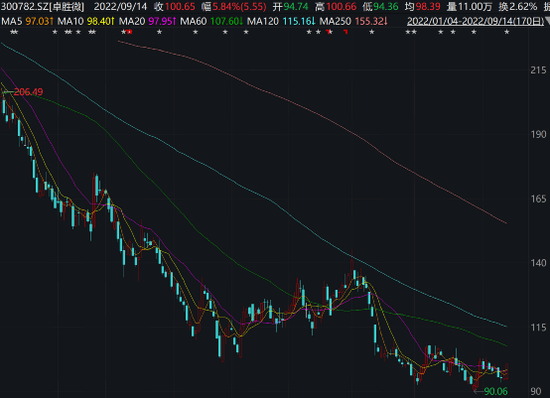The width and height of the screenshot is (550, 398).
Task: Click the standalone red flag marker without a star
Action: 346,32
